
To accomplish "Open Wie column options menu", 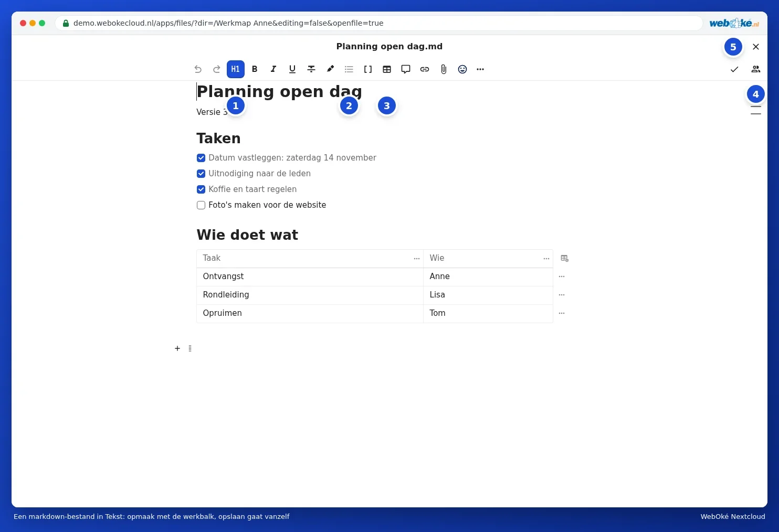I will point(546,259).
